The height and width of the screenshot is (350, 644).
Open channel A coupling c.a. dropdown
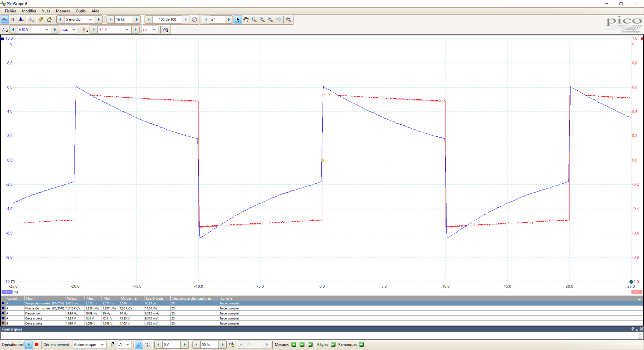[x=69, y=30]
